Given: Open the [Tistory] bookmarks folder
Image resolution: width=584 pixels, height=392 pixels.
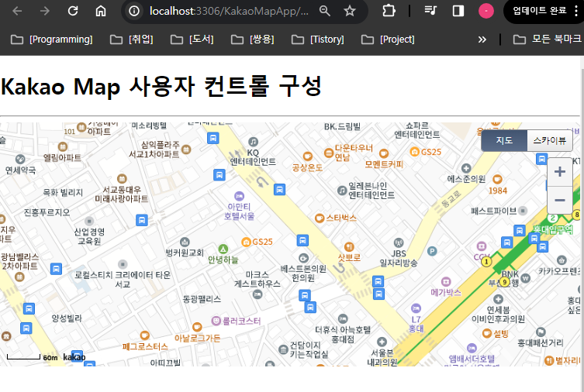Looking at the screenshot, I should [318, 39].
